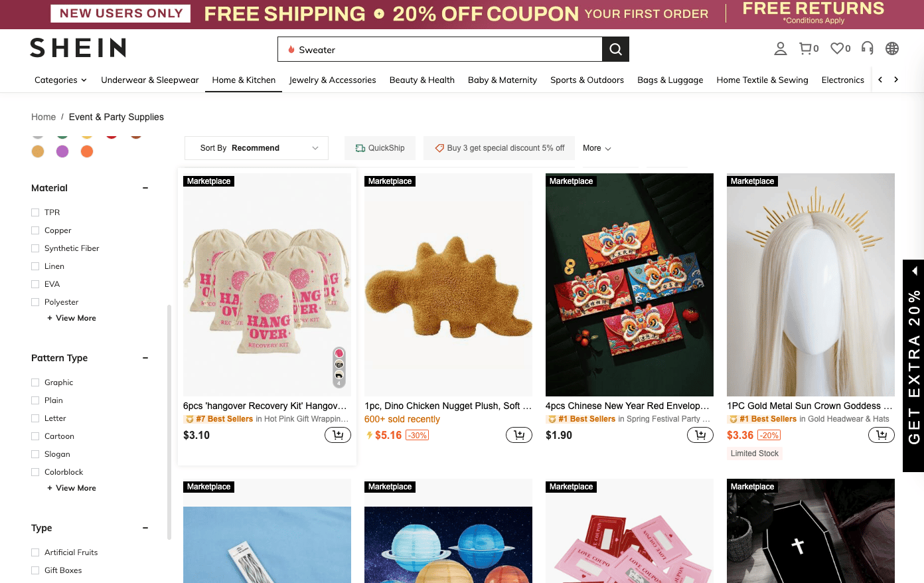924x583 pixels.
Task: Open the shopping cart icon
Action: [x=806, y=48]
